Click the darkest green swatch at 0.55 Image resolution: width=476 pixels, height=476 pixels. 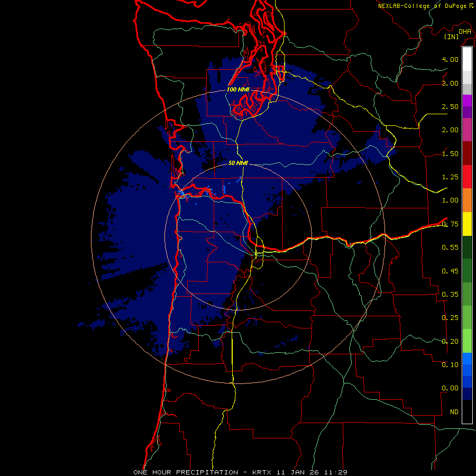point(467,247)
